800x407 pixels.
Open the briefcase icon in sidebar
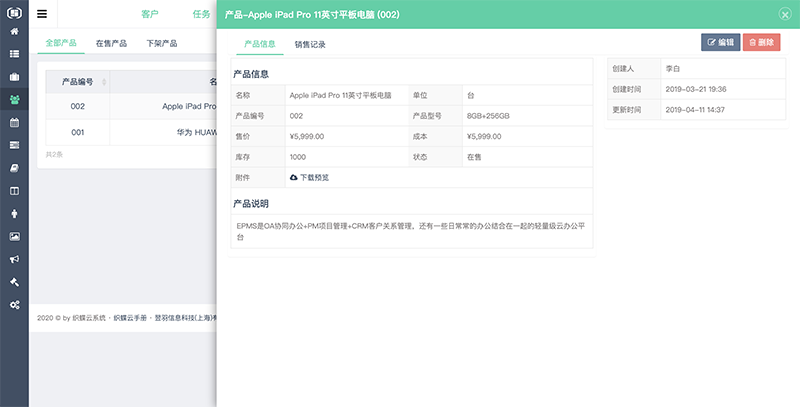pyautogui.click(x=14, y=77)
